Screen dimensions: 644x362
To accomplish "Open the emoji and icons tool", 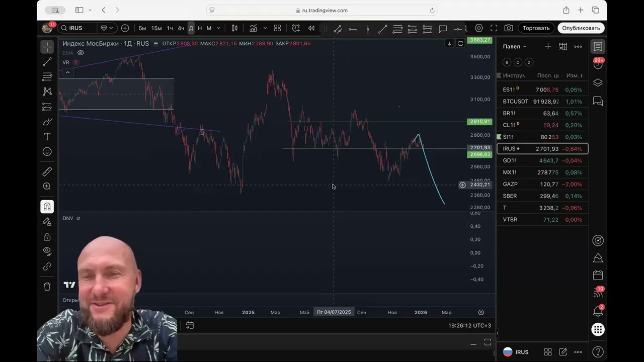I will tap(47, 151).
